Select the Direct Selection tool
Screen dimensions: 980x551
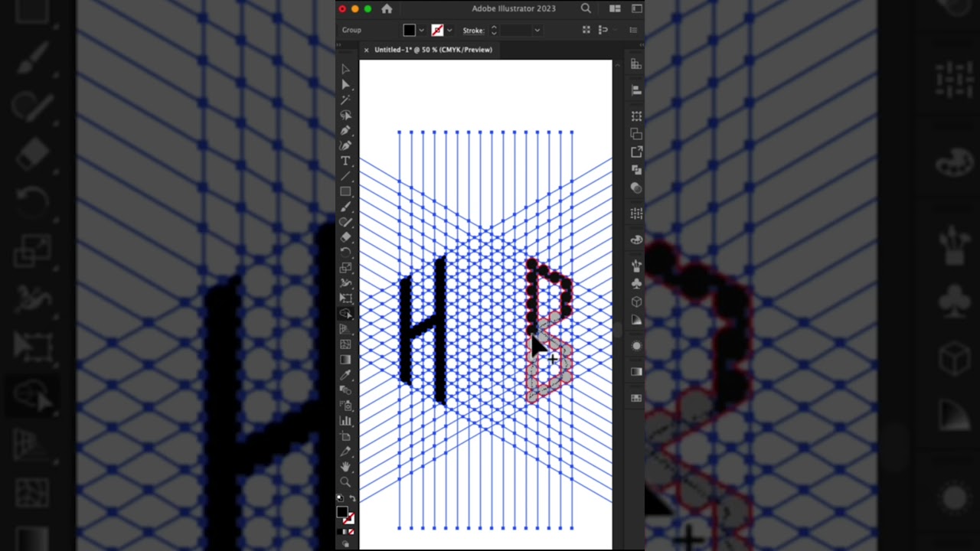tap(345, 84)
